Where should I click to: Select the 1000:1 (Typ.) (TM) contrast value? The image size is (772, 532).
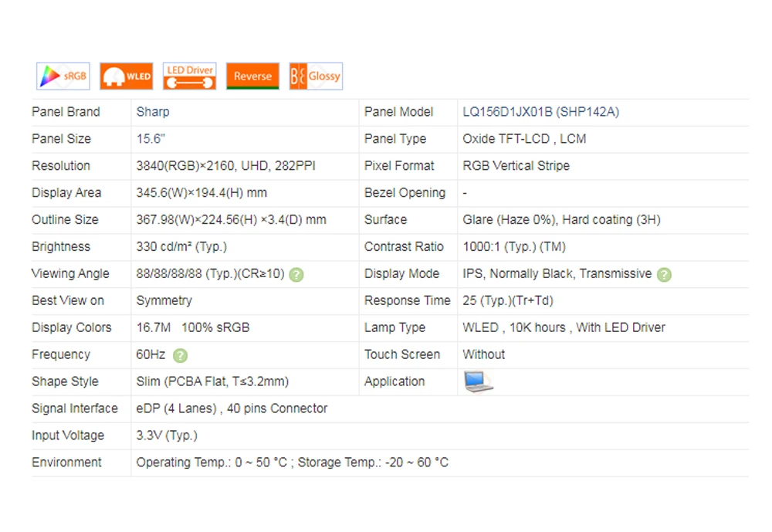pos(514,247)
